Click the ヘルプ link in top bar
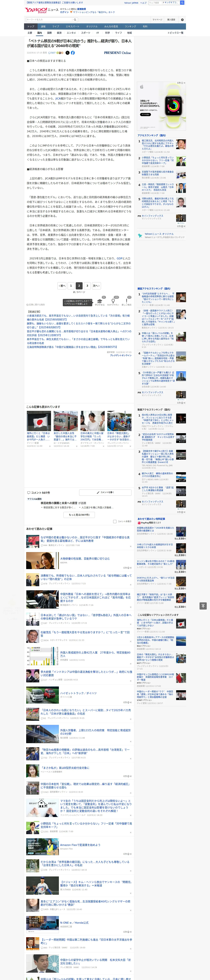The width and height of the screenshot is (210, 980). pyautogui.click(x=143, y=3)
